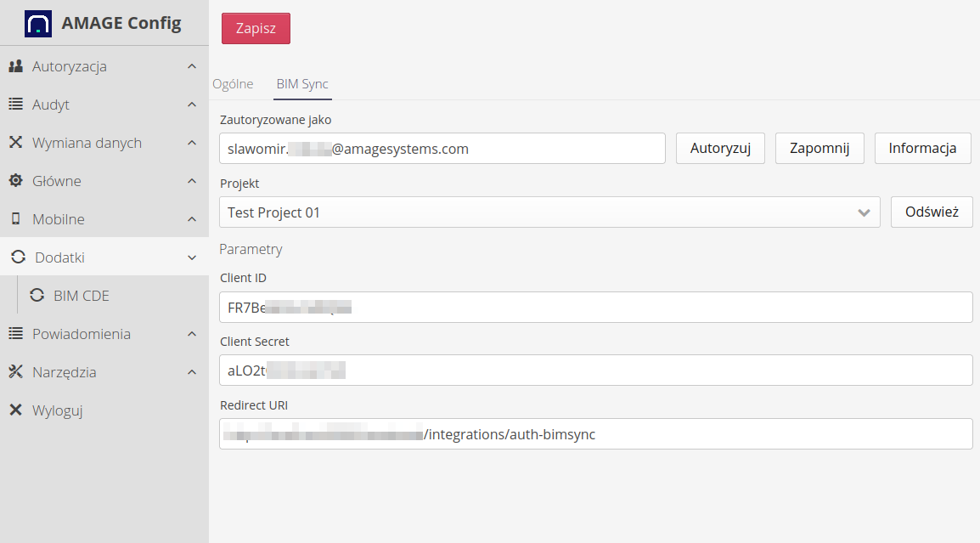Select the Narzędzia wrench icon
980x543 pixels.
click(x=14, y=372)
